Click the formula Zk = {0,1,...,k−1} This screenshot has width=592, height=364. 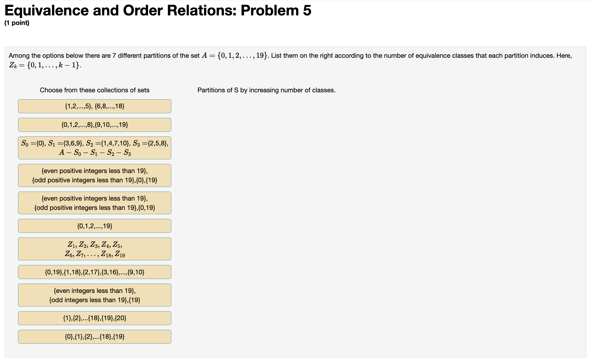click(x=45, y=65)
